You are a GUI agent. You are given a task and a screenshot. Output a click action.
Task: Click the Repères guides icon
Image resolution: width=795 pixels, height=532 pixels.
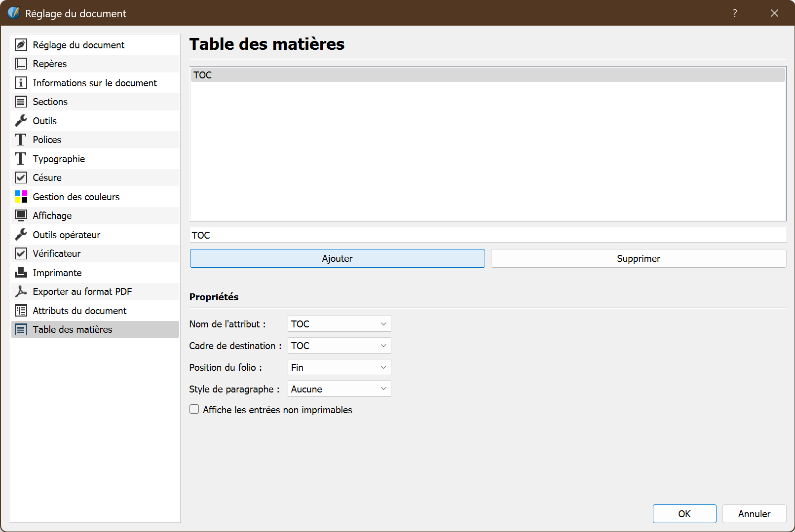[21, 64]
